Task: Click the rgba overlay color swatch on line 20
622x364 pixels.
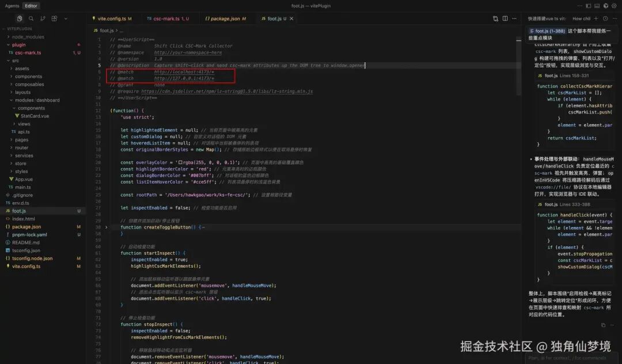Action: pyautogui.click(x=180, y=162)
